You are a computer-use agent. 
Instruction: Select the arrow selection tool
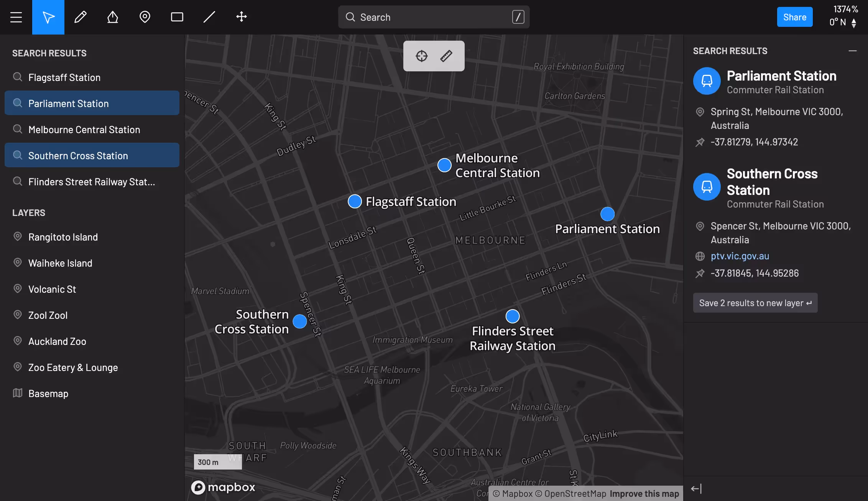pyautogui.click(x=48, y=17)
